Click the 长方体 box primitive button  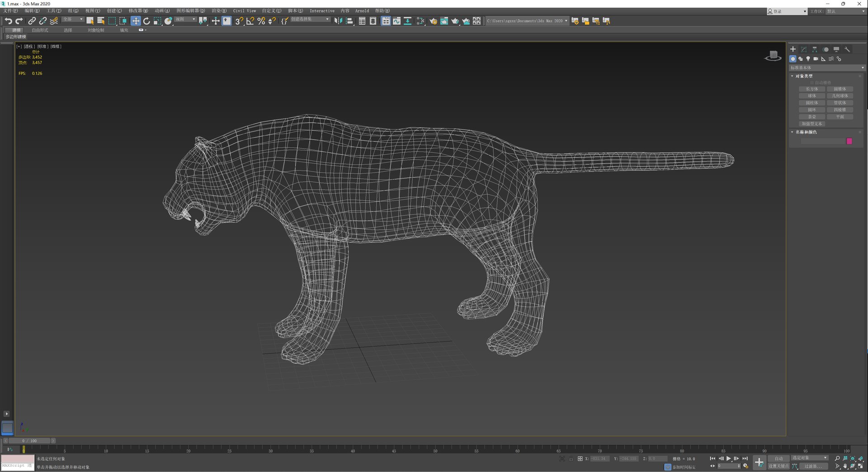812,89
